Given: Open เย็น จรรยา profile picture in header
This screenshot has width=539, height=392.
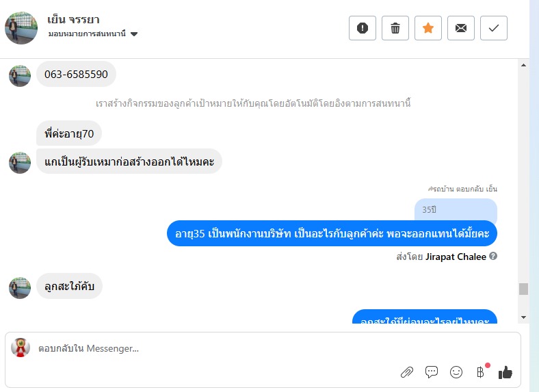Looking at the screenshot, I should pyautogui.click(x=21, y=28).
